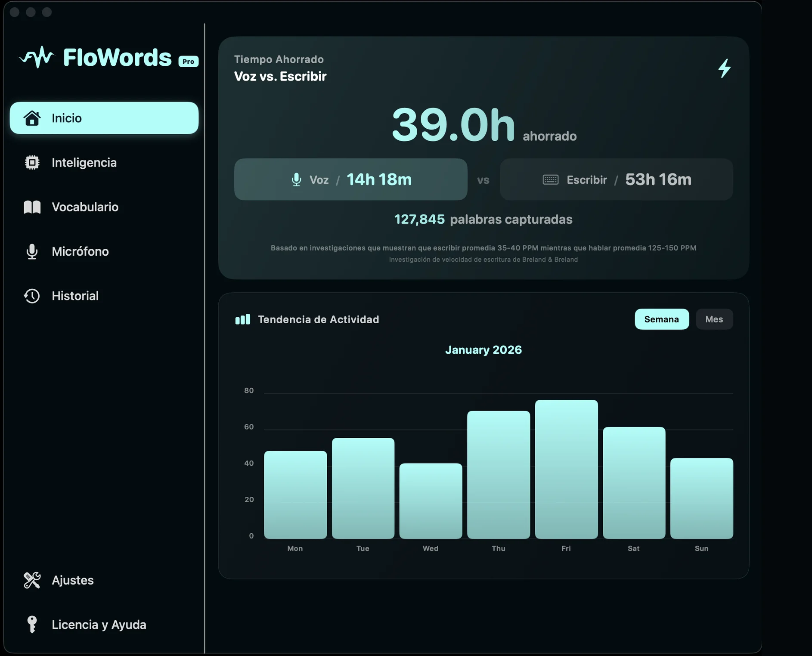Screen dimensions: 812x656
Task: Go to the Historial page
Action: pos(75,296)
